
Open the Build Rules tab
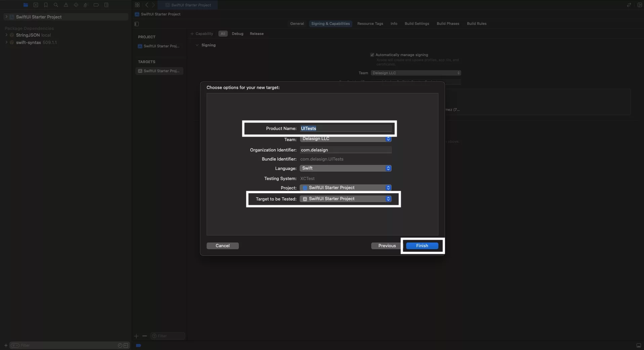477,24
